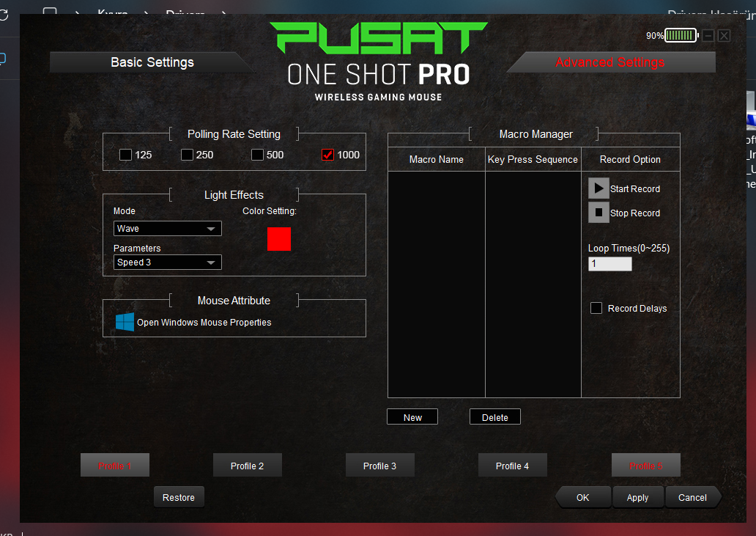Select Profile 5
756x536 pixels.
646,465
